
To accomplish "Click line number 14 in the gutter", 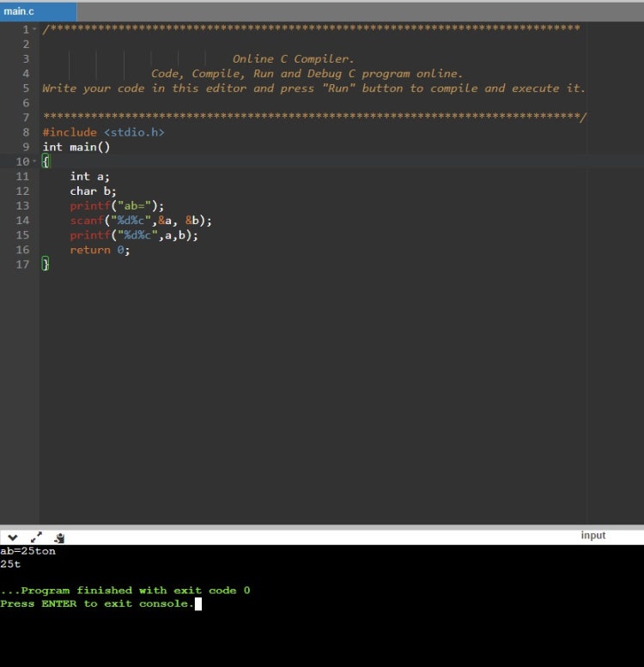I will 22,221.
